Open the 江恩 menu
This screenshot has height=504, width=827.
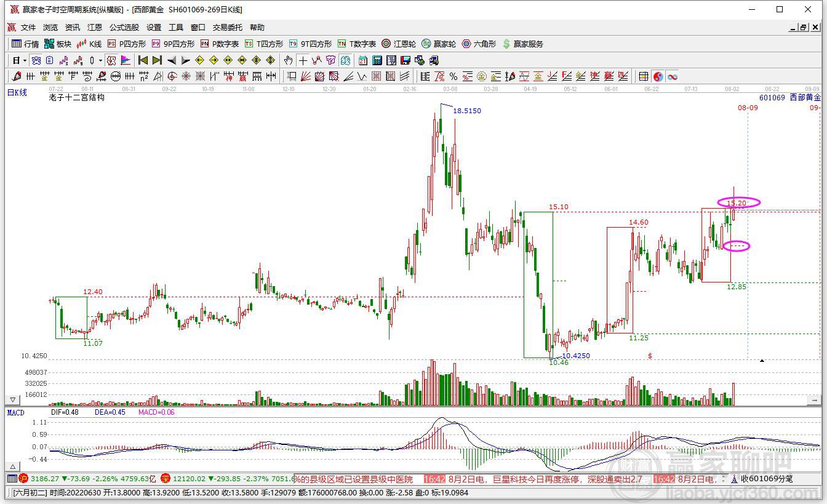click(95, 28)
